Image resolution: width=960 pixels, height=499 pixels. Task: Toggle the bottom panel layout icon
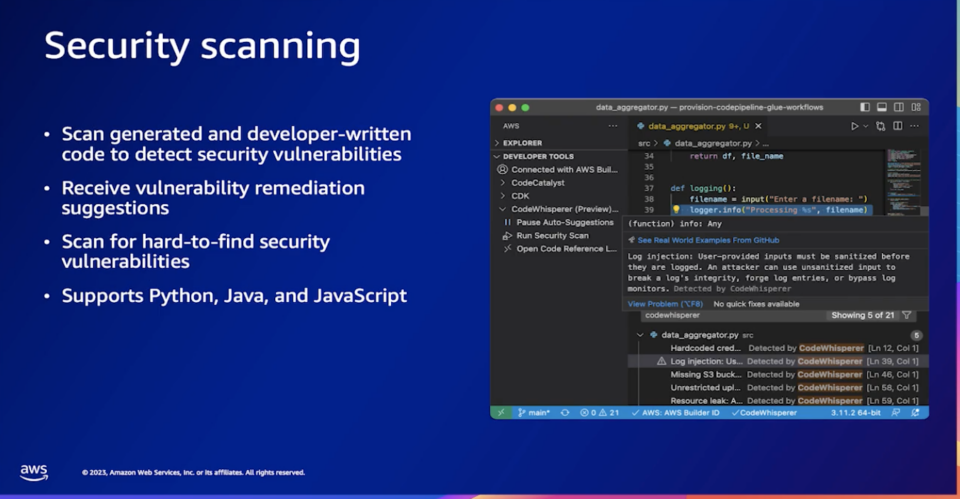tap(882, 107)
